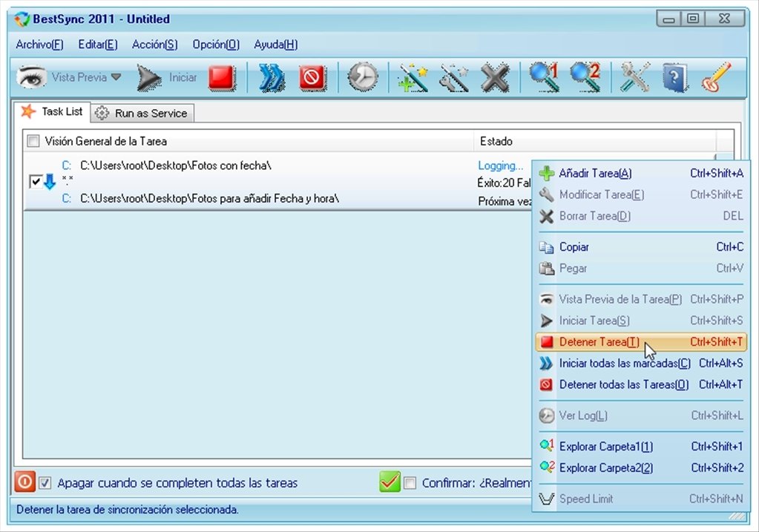This screenshot has height=532, width=759.
Task: Click the wand-with-wrench modify task toolbar icon
Action: [453, 77]
